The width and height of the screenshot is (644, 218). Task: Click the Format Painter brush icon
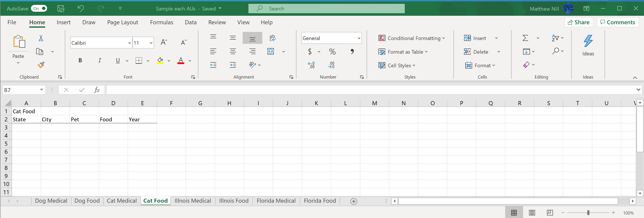coord(41,65)
